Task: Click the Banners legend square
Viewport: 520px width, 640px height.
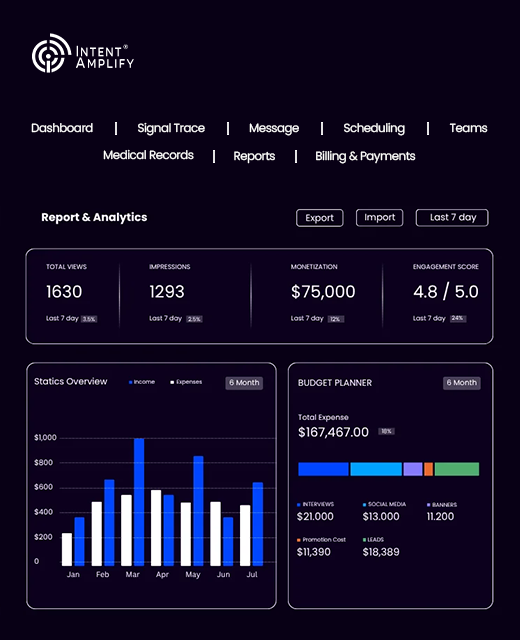Action: tap(428, 505)
